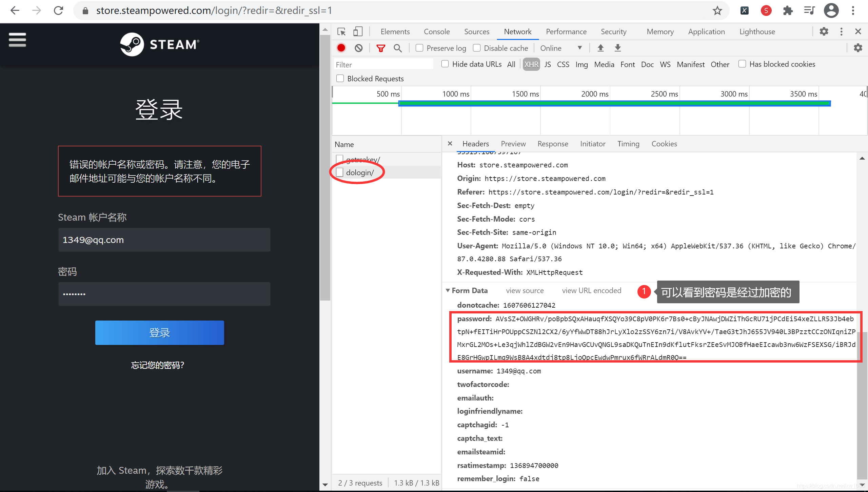Click the network Filter input
Viewport: 868px width, 492px height.
click(x=383, y=64)
